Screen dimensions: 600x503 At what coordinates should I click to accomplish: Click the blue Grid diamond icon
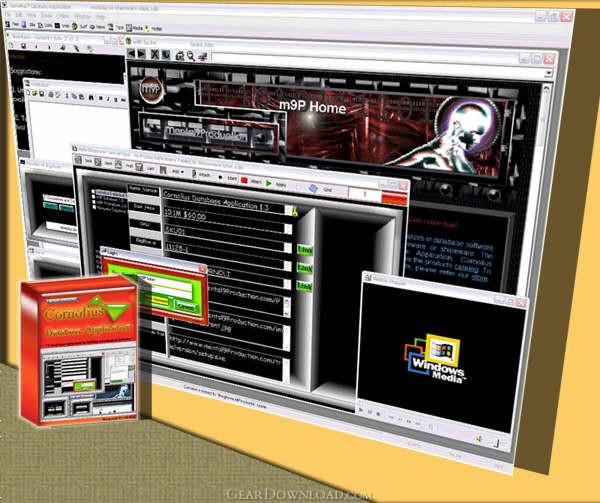click(x=313, y=188)
